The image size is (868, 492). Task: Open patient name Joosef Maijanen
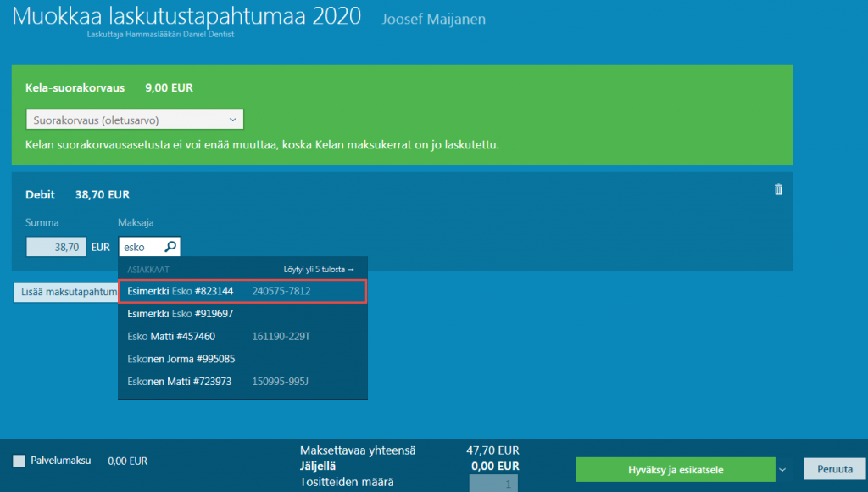coord(434,19)
